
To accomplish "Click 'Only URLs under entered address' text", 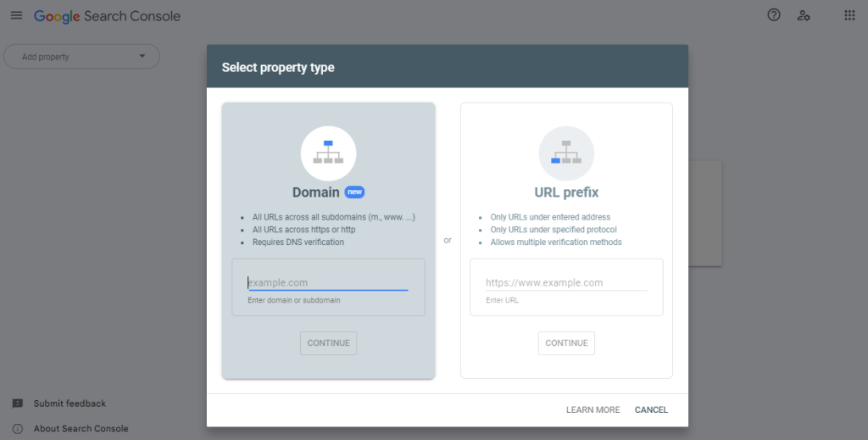I will [550, 217].
